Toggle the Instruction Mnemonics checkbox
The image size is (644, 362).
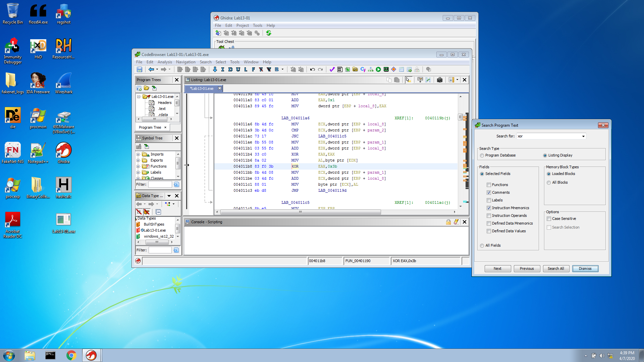[489, 208]
